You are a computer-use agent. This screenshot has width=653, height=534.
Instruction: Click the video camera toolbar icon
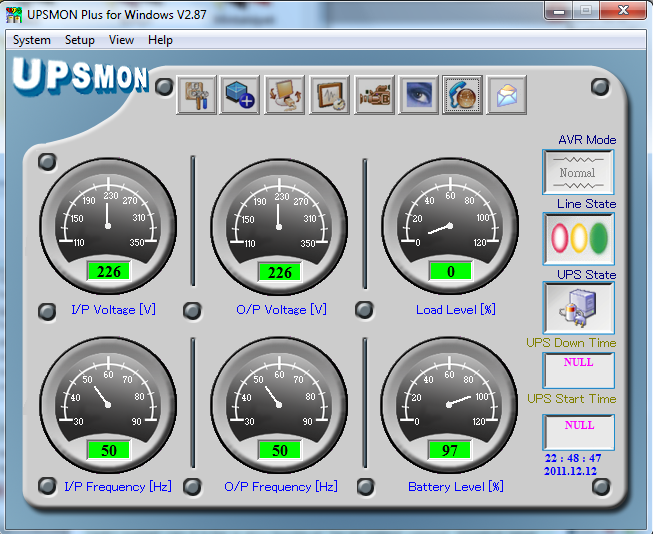pyautogui.click(x=374, y=95)
